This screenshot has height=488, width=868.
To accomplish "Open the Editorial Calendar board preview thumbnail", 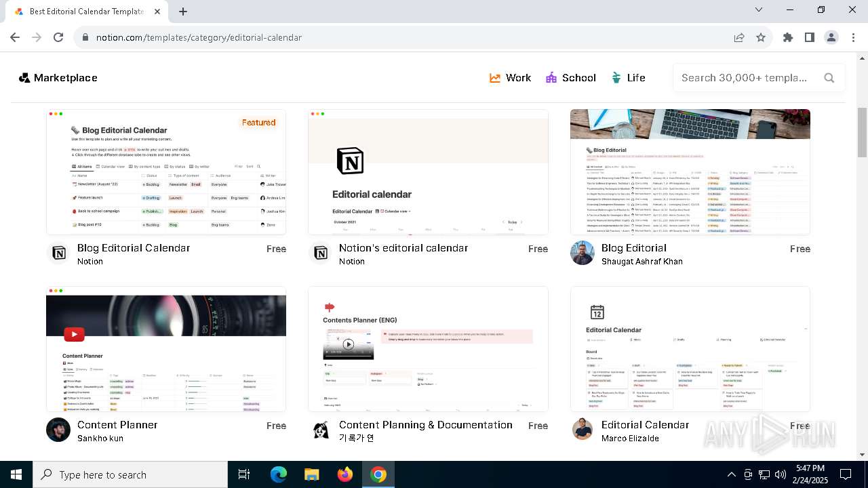I will (690, 349).
